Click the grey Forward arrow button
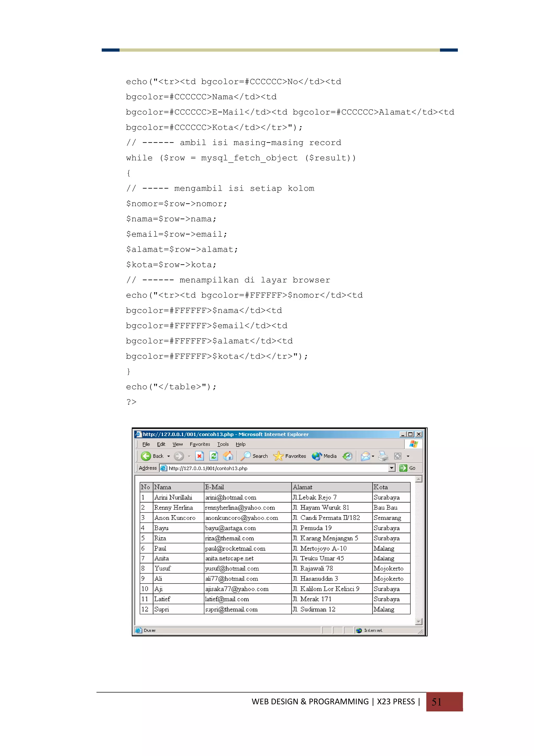Image resolution: width=534 pixels, height=756 pixels. 179,456
